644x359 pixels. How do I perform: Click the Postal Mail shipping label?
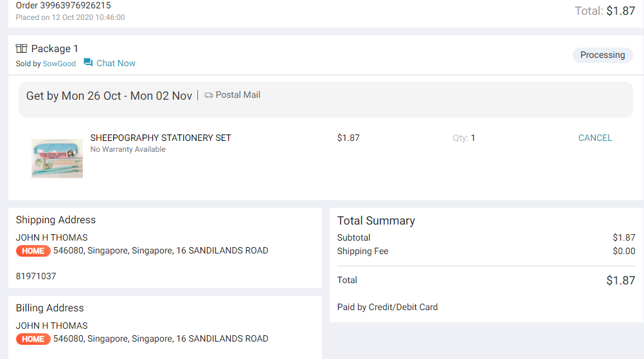pos(238,95)
